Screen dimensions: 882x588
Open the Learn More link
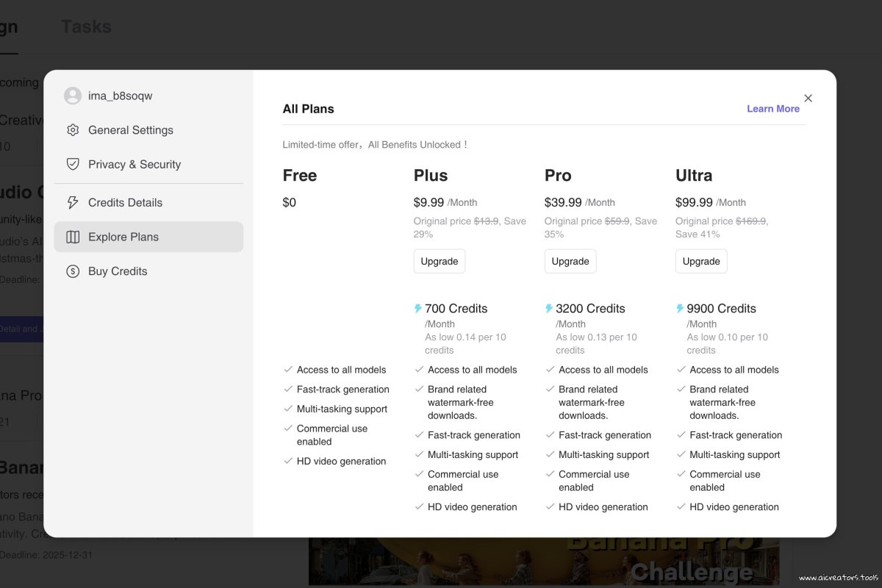(x=772, y=109)
